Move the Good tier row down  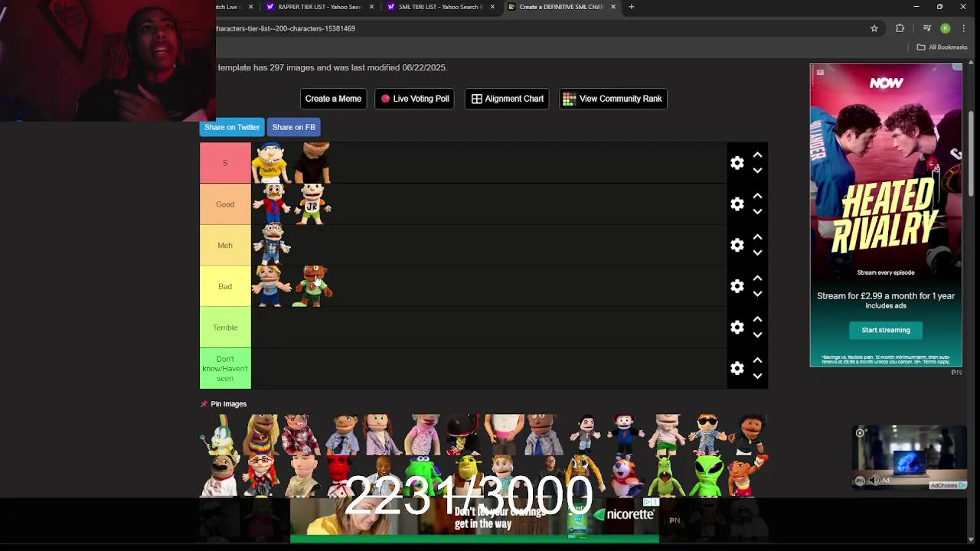(757, 212)
